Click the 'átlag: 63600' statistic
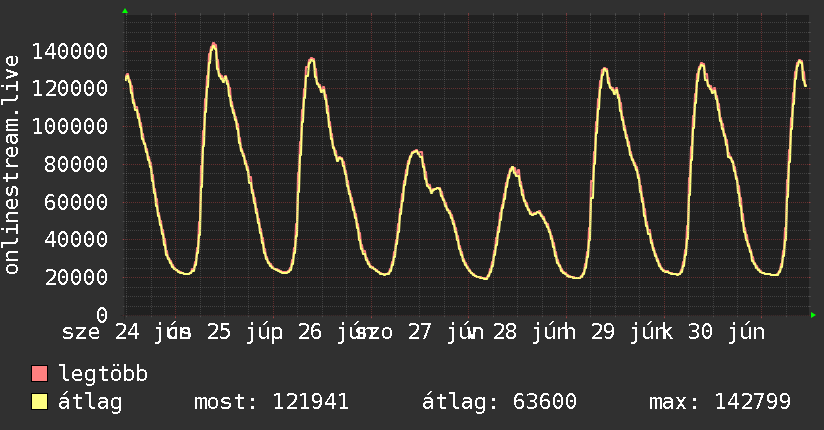Viewport: 824px width, 430px height. pos(499,402)
